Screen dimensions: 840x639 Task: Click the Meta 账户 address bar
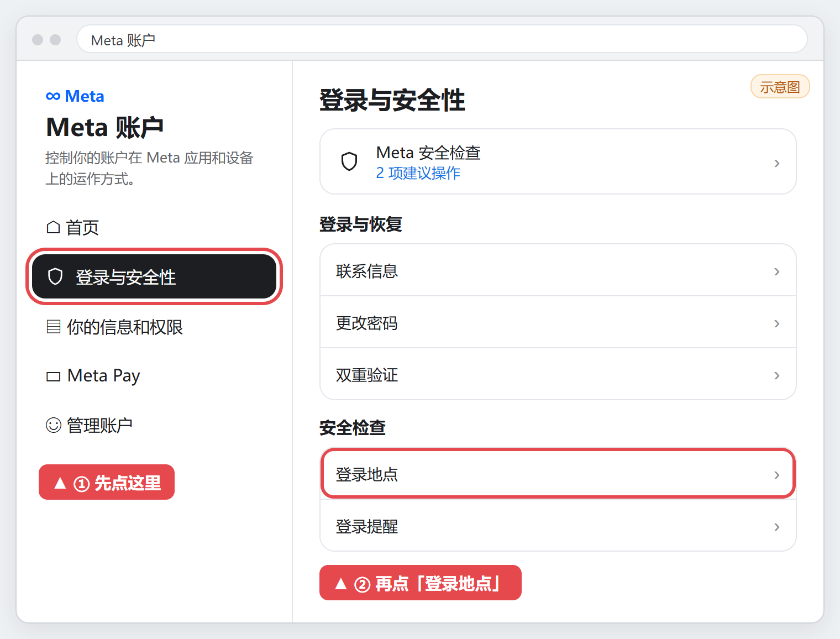coord(442,39)
